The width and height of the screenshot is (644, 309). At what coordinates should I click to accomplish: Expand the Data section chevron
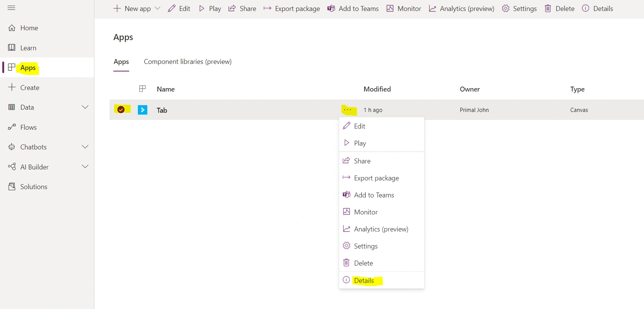tap(85, 107)
